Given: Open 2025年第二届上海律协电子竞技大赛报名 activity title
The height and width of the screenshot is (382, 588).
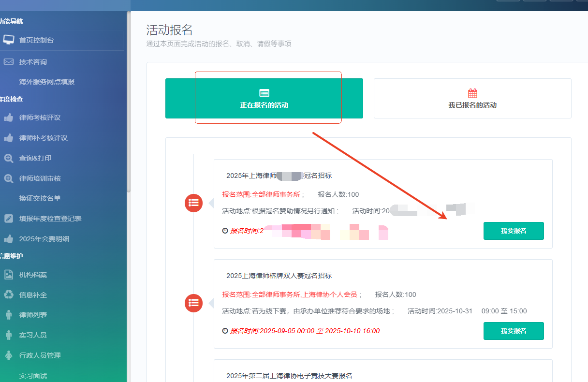Looking at the screenshot, I should pyautogui.click(x=289, y=376).
